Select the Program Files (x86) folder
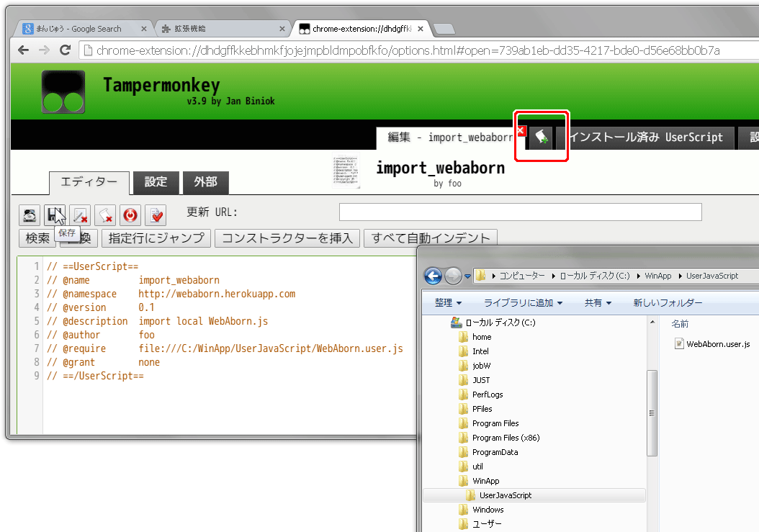Image resolution: width=759 pixels, height=532 pixels. click(x=499, y=438)
